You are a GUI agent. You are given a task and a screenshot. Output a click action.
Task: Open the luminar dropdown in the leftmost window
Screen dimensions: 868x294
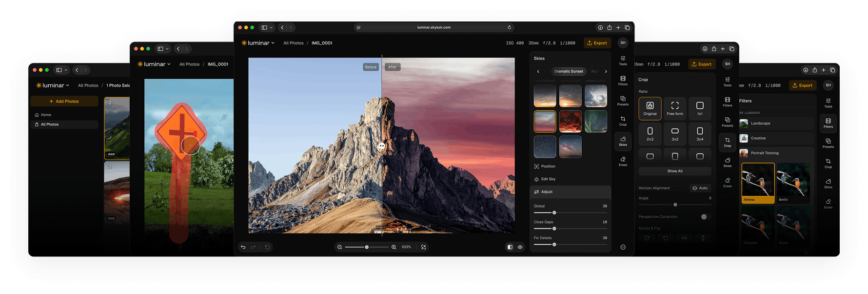click(x=53, y=85)
